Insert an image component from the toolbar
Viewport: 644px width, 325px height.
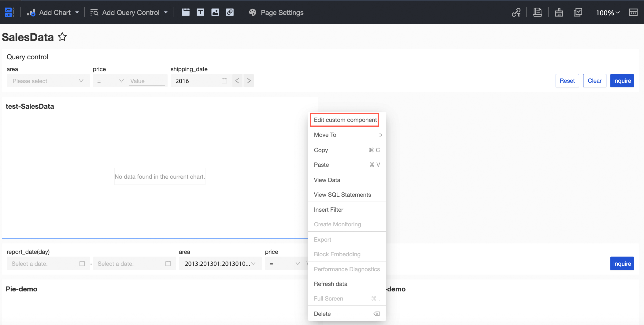[215, 12]
